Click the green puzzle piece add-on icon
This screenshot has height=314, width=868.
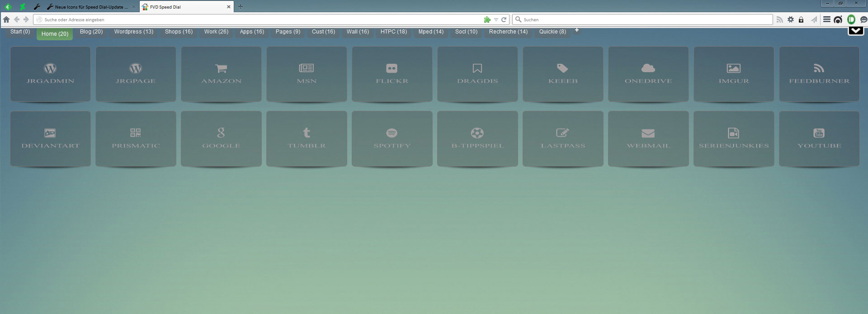click(x=487, y=19)
